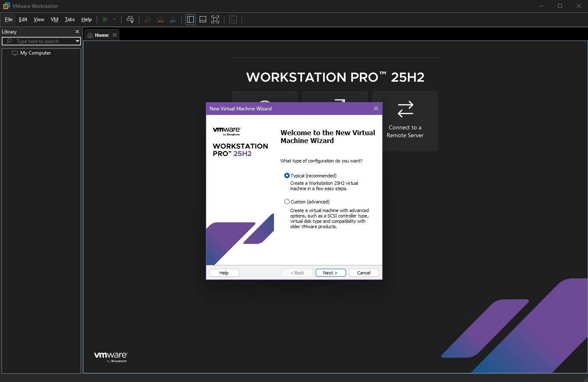Enter full screen mode from toolbar
Image resolution: width=588 pixels, height=382 pixels.
click(215, 19)
